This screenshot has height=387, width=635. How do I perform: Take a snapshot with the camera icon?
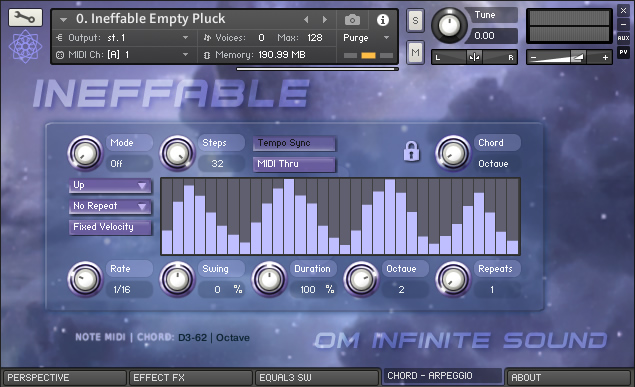coord(352,19)
